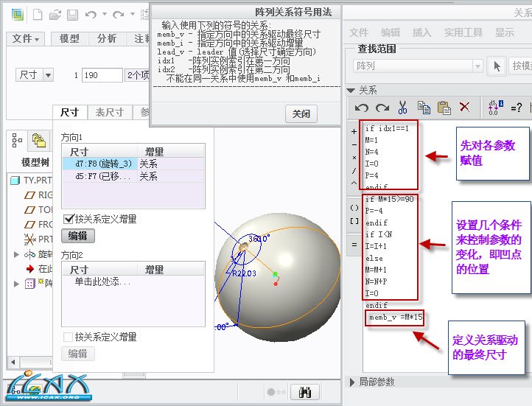Screen dimensions: 532x406
Task: Click the memb_v =M*15 relation line
Action: [x=395, y=318]
